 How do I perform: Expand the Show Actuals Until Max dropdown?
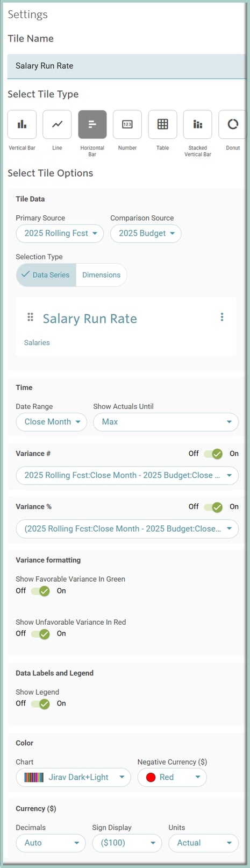click(x=166, y=422)
